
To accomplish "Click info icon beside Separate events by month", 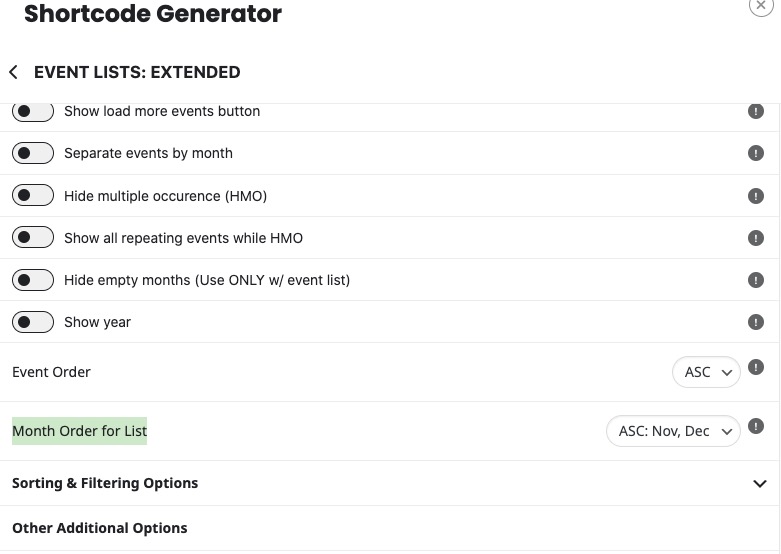I will pyautogui.click(x=756, y=153).
